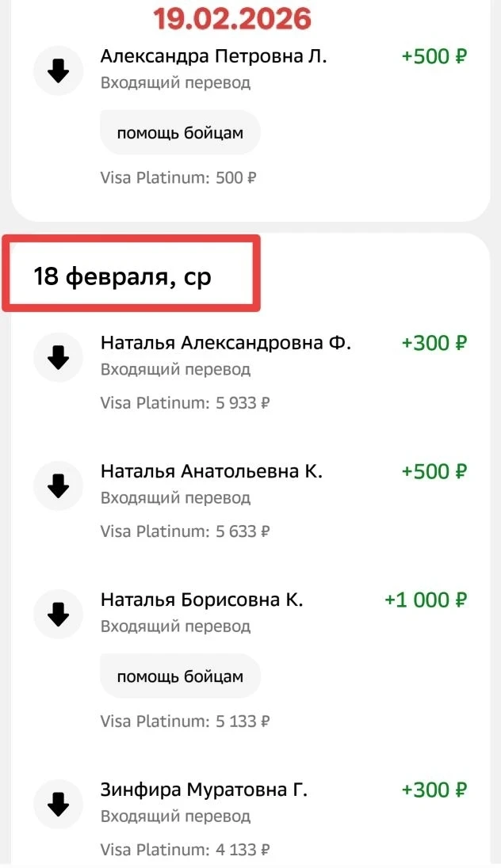
Task: Open the Наталья Борисовна К. transfer entry
Action: 201,600
